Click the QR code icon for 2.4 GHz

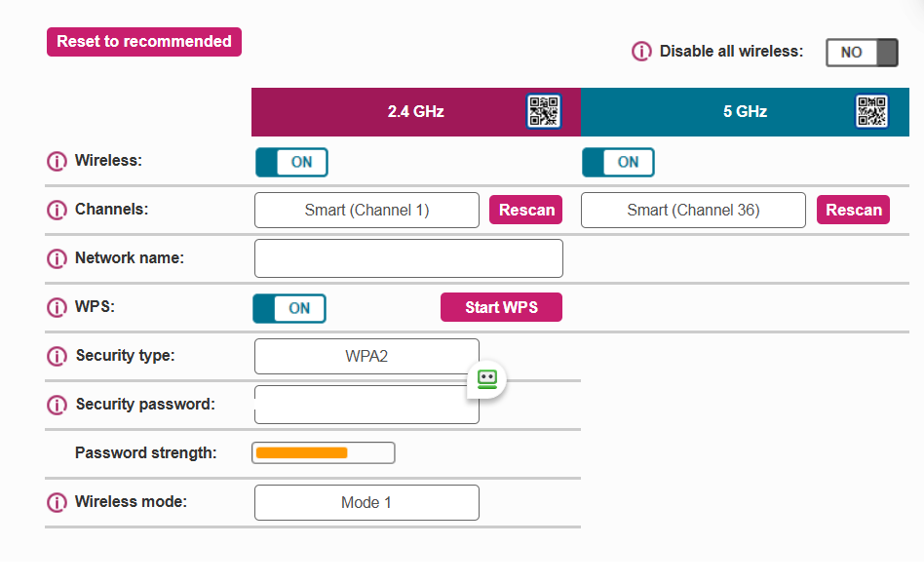point(546,111)
